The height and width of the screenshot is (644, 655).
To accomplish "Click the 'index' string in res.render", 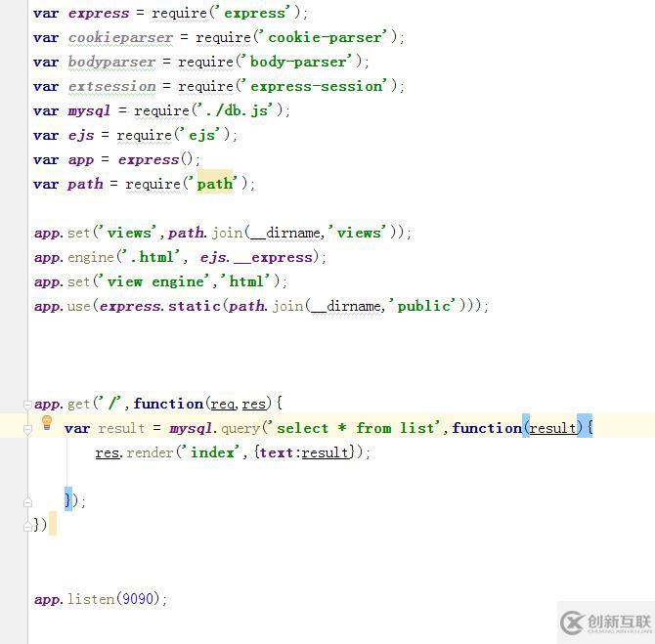I will coord(212,452).
